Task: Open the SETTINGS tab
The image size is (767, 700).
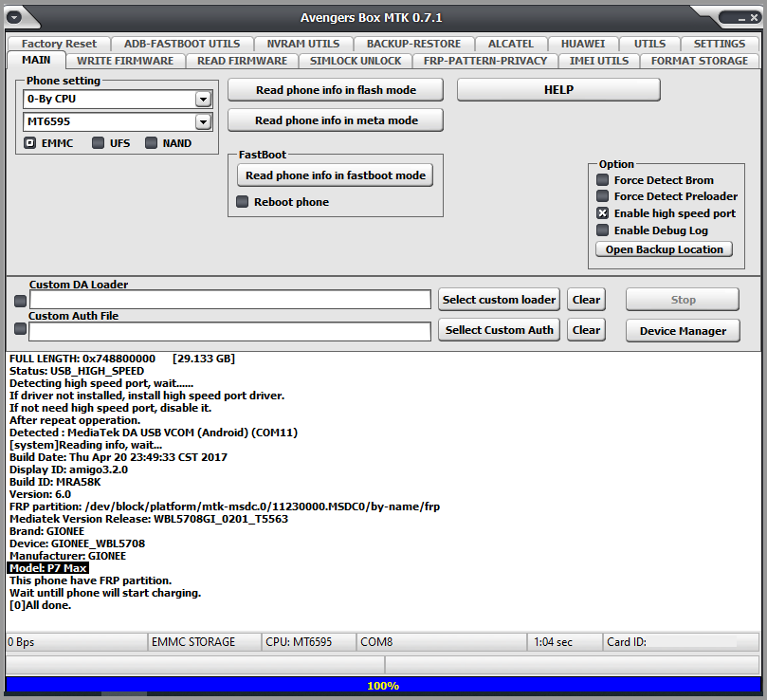Action: pos(720,44)
